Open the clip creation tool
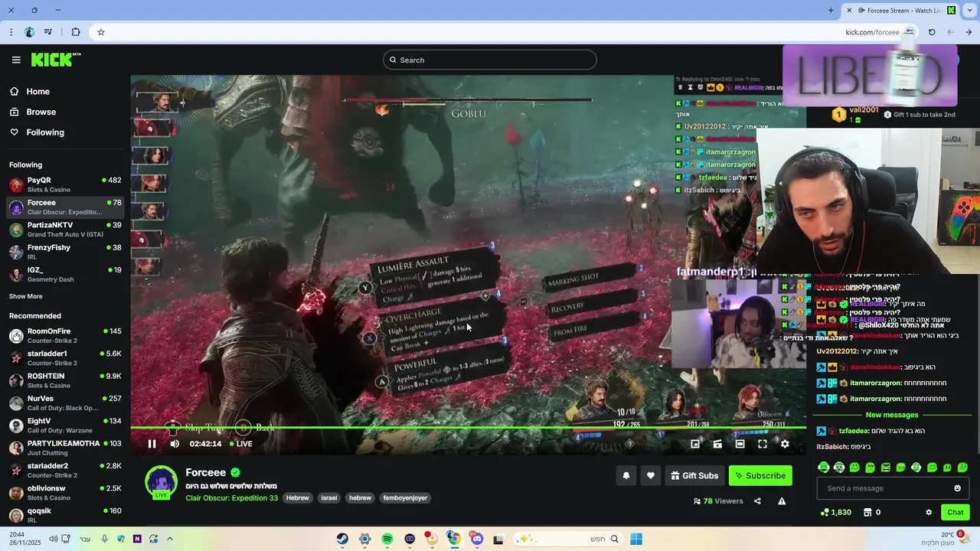The image size is (980, 551). point(717,444)
